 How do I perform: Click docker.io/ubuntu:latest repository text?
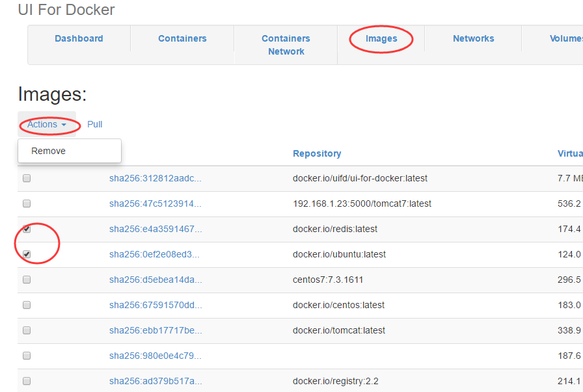click(339, 254)
